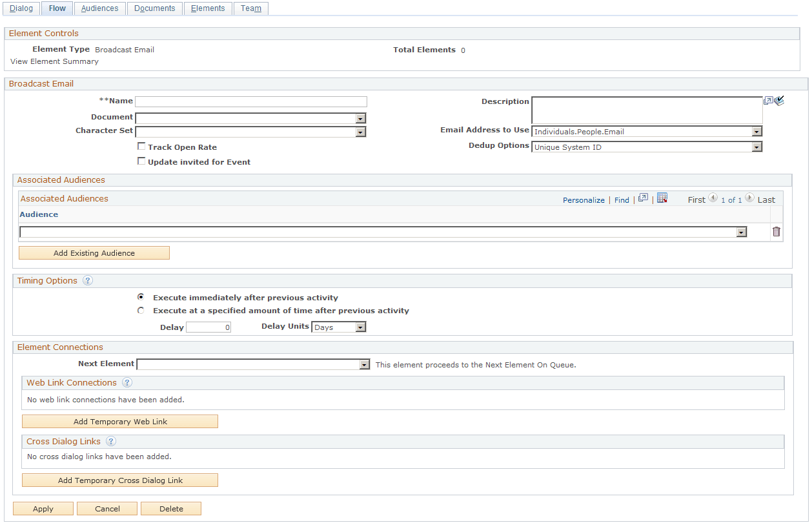
Task: Expand the Next Element dropdown
Action: (253, 365)
